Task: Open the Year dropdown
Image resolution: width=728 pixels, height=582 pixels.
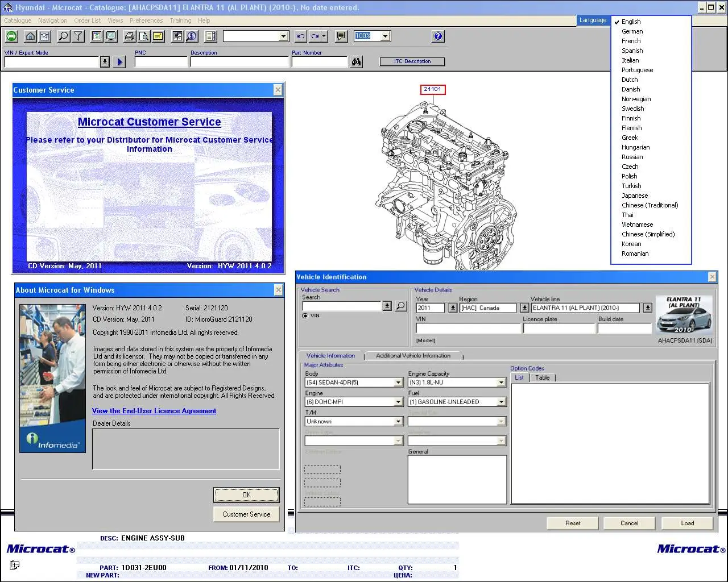Action: tap(453, 307)
